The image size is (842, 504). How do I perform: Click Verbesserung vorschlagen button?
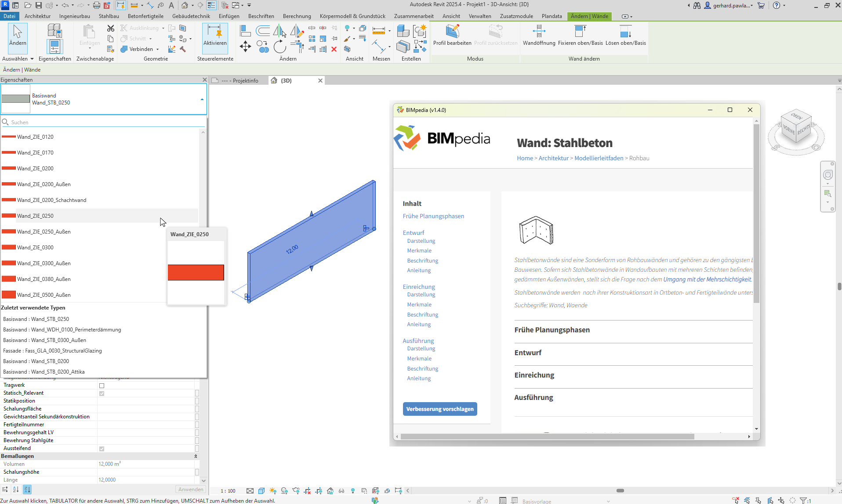tap(439, 409)
